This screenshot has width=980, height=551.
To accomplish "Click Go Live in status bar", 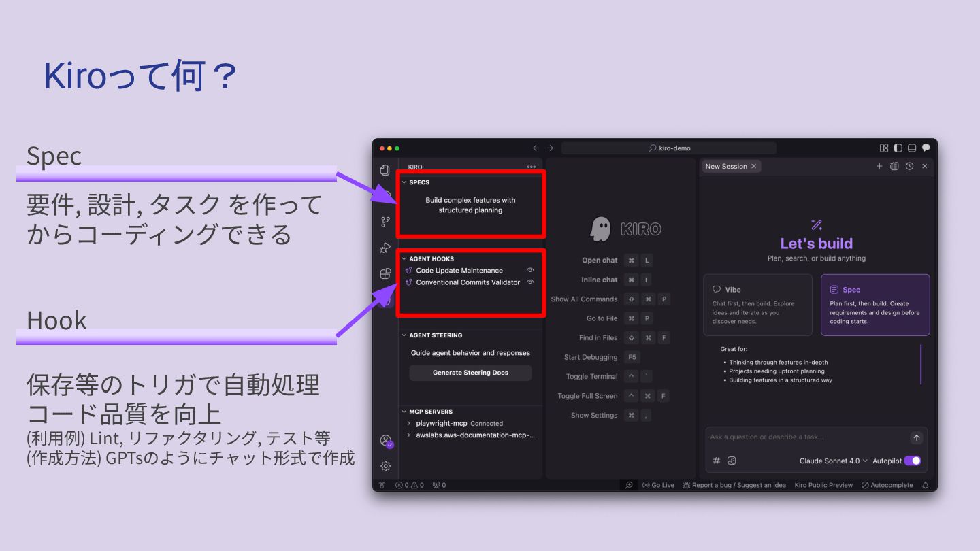I will (658, 485).
